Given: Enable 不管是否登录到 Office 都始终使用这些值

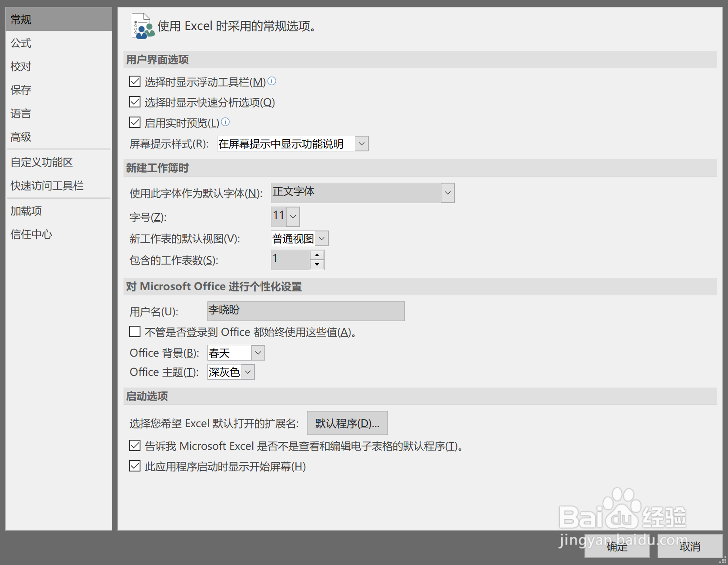Looking at the screenshot, I should 135,331.
